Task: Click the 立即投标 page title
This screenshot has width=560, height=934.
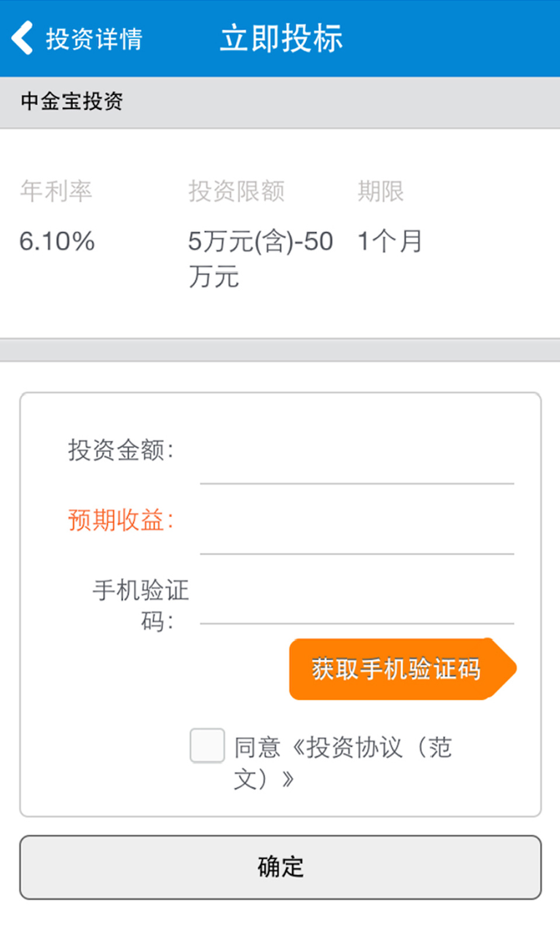Action: pyautogui.click(x=281, y=39)
